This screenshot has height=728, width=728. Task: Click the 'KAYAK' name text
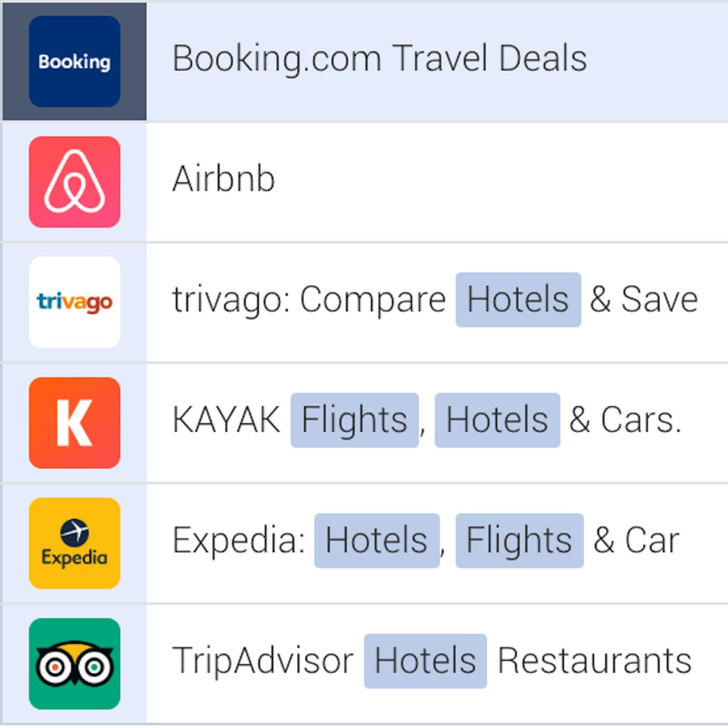(x=226, y=420)
